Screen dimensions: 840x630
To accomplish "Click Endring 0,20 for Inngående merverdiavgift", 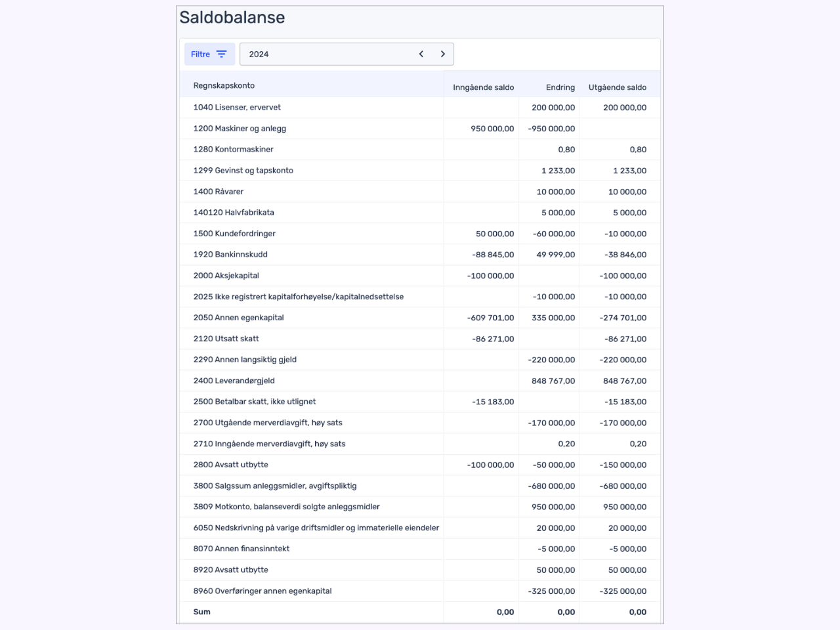I will coord(566,444).
